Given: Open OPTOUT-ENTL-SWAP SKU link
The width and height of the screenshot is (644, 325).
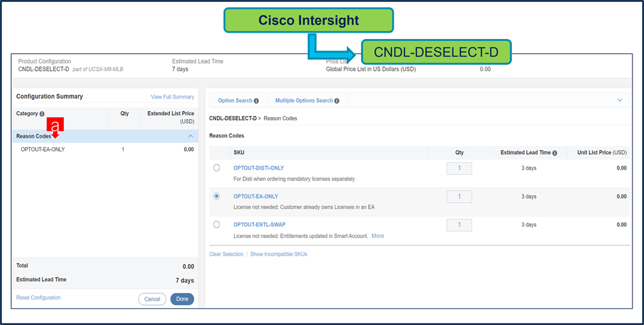Looking at the screenshot, I should pos(259,225).
